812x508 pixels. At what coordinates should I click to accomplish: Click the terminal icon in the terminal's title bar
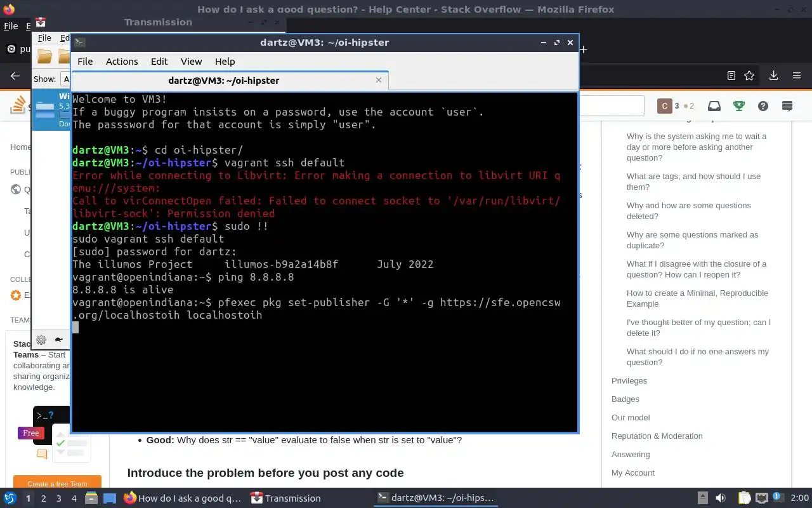click(79, 43)
